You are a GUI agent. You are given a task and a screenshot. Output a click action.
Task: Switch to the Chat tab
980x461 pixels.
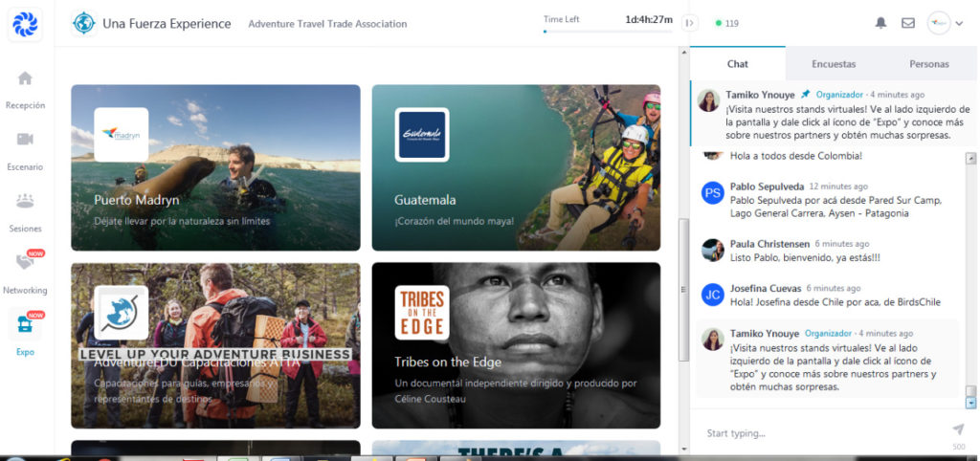pos(738,64)
